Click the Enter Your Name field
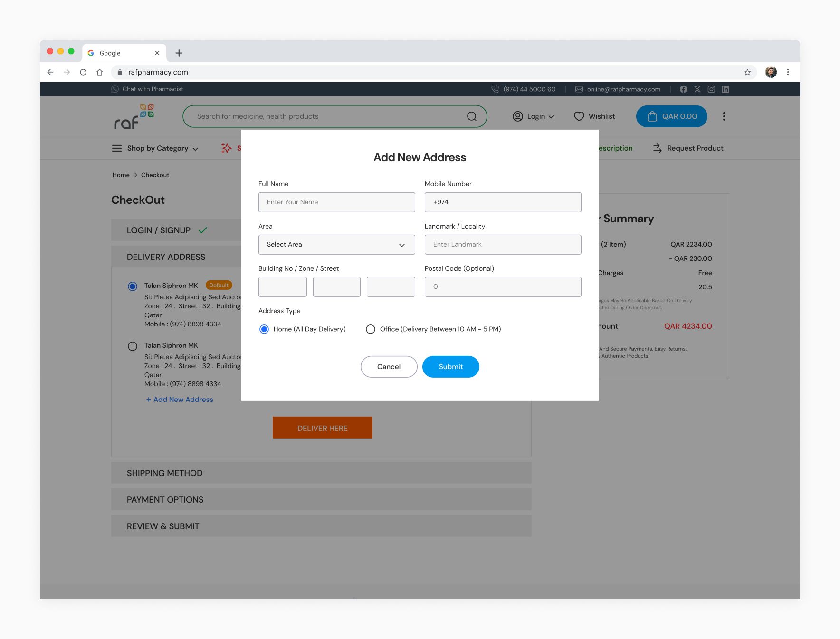Screen dimensions: 840x639 (x=336, y=202)
